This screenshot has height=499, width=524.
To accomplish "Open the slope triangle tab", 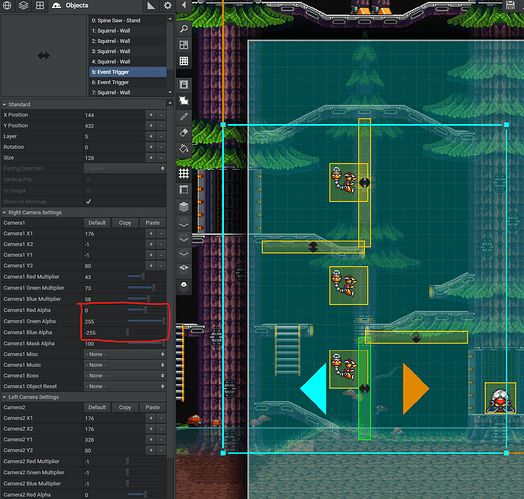I will 151,5.
